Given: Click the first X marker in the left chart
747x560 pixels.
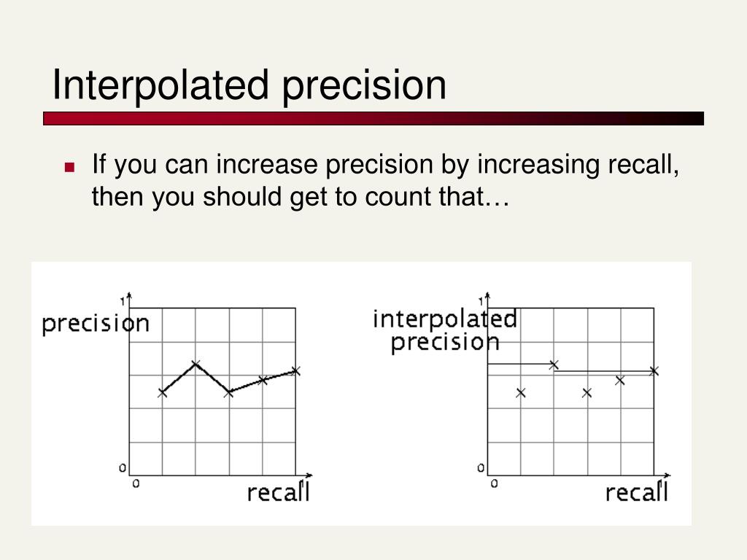Looking at the screenshot, I should click(x=162, y=393).
